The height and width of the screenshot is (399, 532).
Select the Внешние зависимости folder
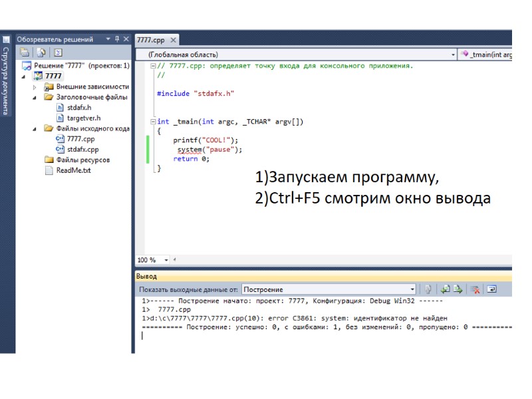click(x=92, y=86)
